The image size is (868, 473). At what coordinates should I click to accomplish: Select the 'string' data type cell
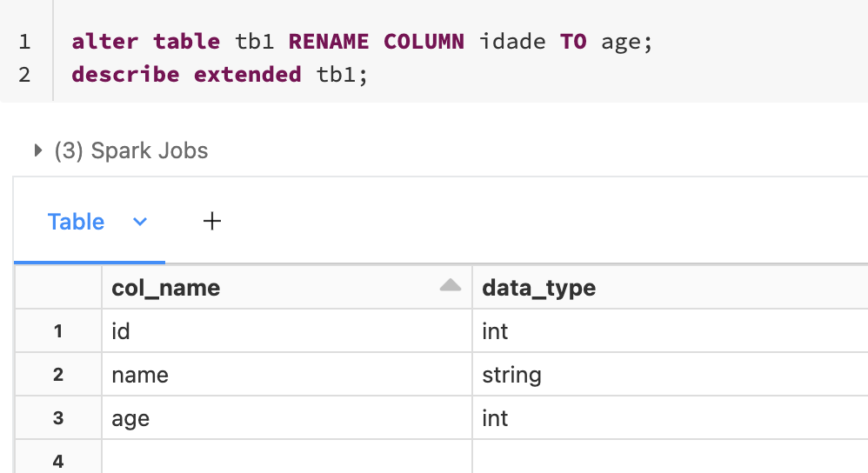click(x=671, y=375)
